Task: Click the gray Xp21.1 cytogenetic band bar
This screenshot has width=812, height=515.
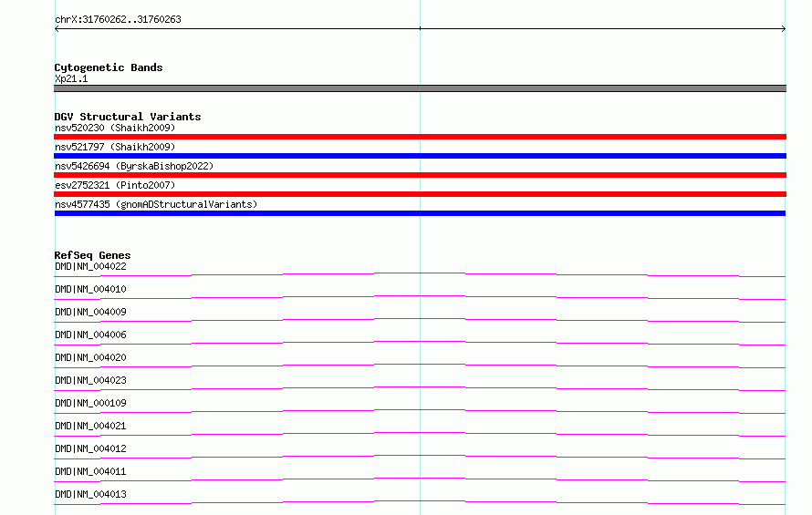Action: (420, 88)
